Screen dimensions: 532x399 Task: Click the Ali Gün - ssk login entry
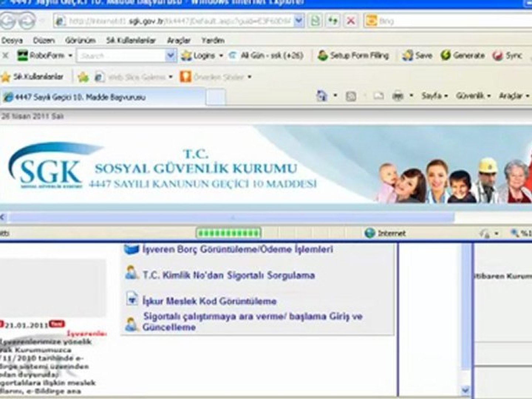(266, 55)
